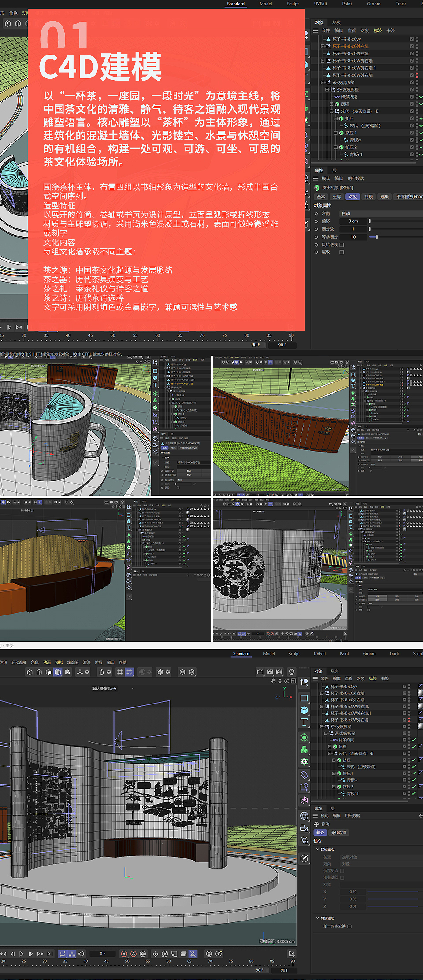Click the 等参细分 slider handle

pos(377,237)
